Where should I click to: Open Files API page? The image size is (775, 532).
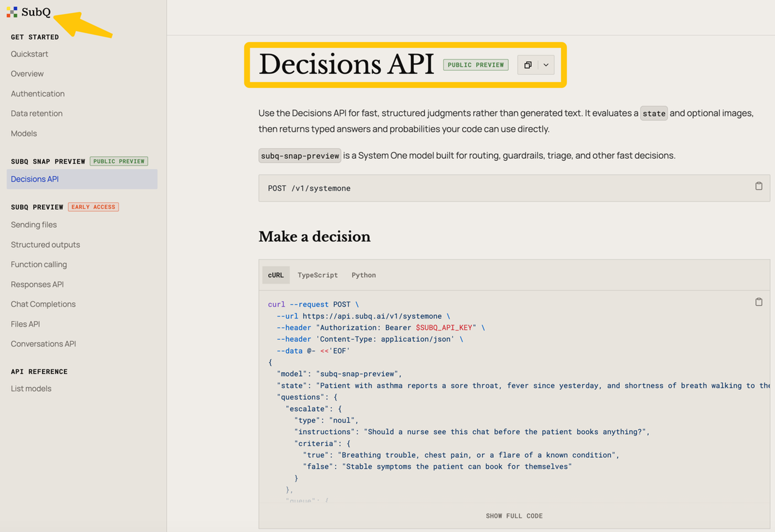[x=25, y=324]
